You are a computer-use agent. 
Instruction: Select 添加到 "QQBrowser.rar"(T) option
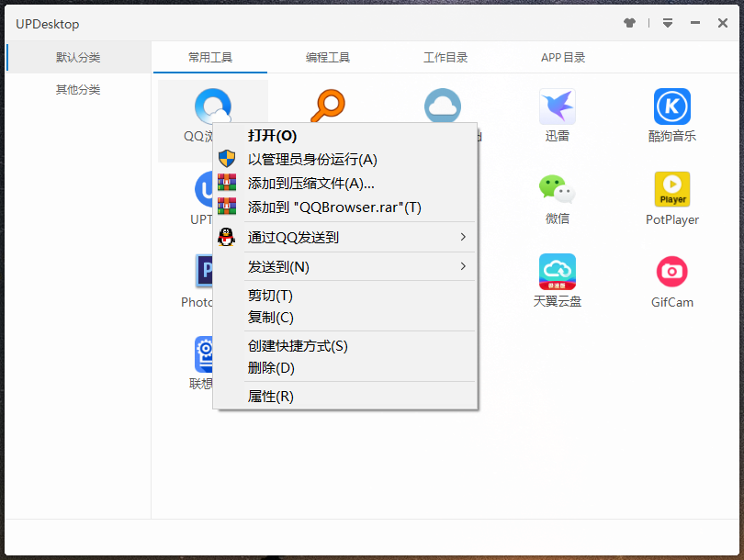point(345,207)
